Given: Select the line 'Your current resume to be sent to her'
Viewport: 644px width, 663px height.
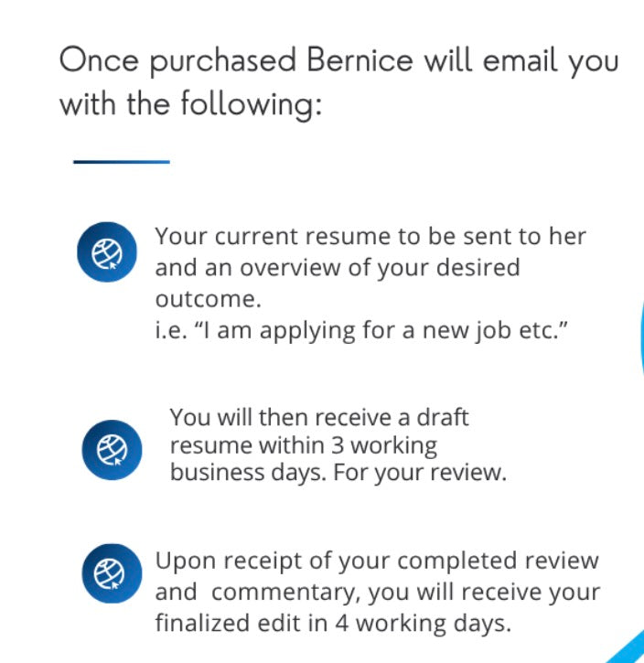Looking at the screenshot, I should pyautogui.click(x=370, y=236).
